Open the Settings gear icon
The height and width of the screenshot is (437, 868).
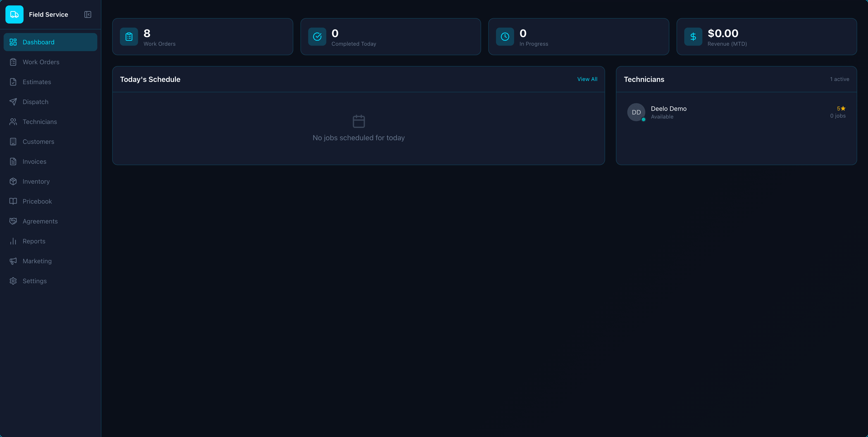point(13,281)
